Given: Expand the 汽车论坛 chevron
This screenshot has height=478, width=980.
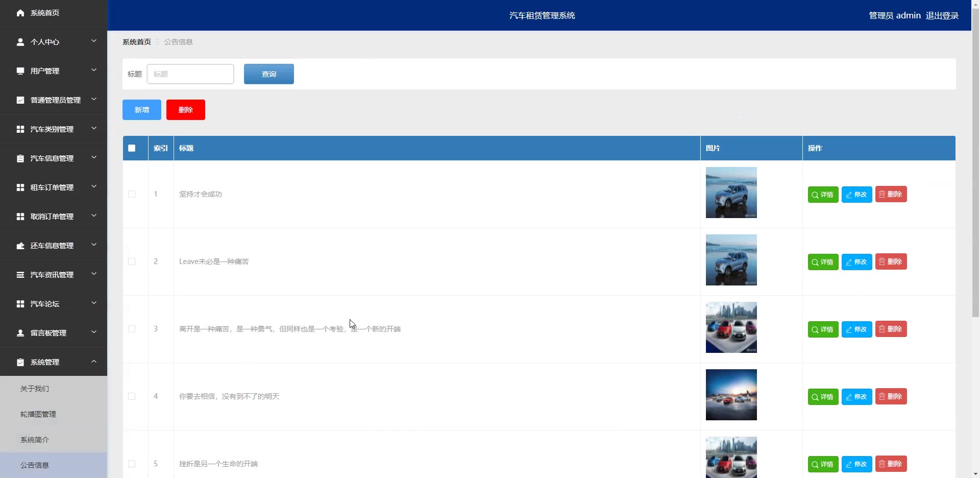Looking at the screenshot, I should coord(94,303).
